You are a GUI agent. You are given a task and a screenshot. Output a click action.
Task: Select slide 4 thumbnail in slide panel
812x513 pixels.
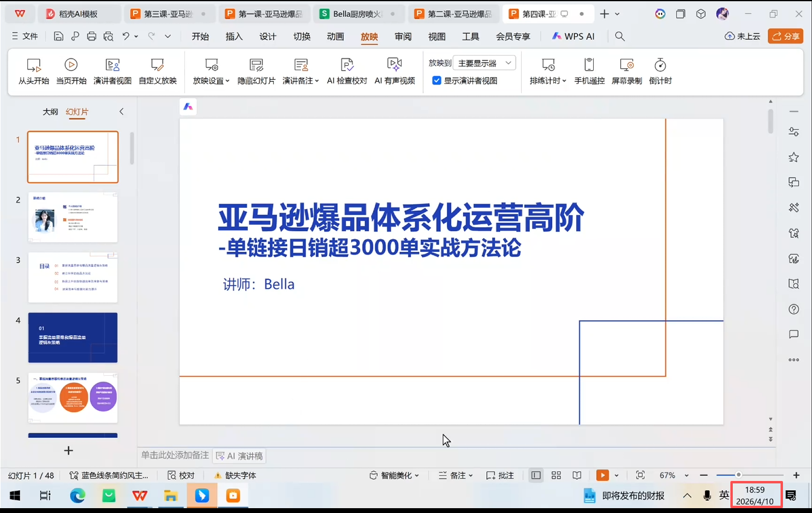point(73,337)
